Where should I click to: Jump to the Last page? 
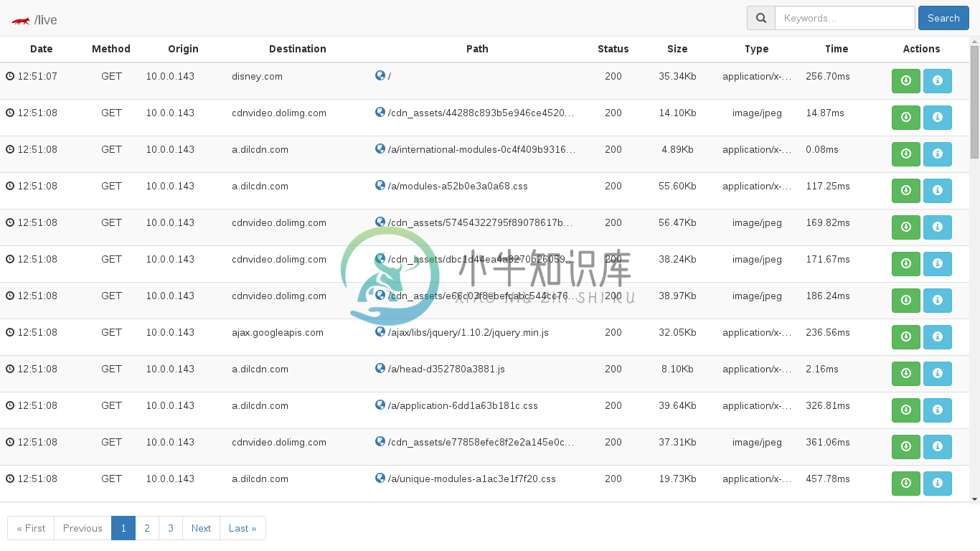(x=242, y=528)
